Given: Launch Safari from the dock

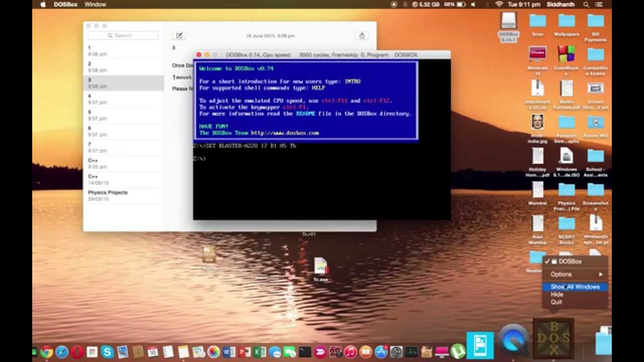Looking at the screenshot, I should [62, 352].
